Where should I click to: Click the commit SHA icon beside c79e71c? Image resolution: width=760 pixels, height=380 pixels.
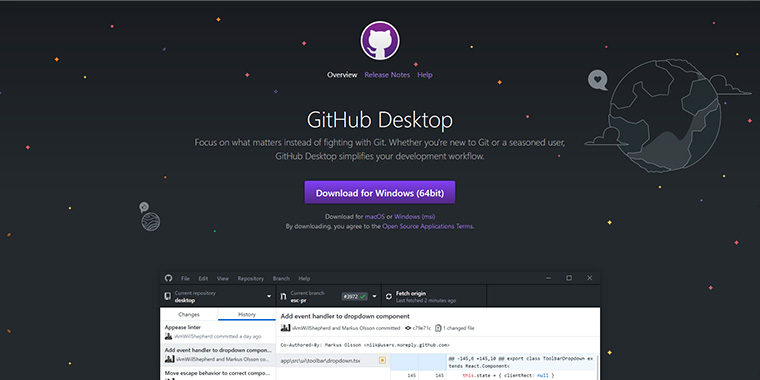(x=408, y=328)
